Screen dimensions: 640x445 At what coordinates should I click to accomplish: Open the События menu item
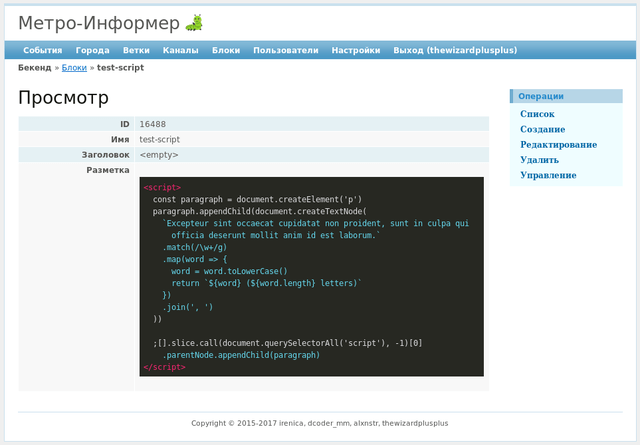pos(42,50)
